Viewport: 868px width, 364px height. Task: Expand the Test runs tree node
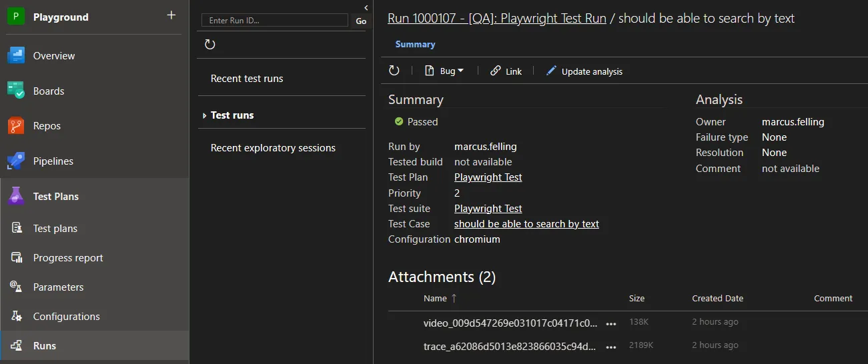(205, 115)
